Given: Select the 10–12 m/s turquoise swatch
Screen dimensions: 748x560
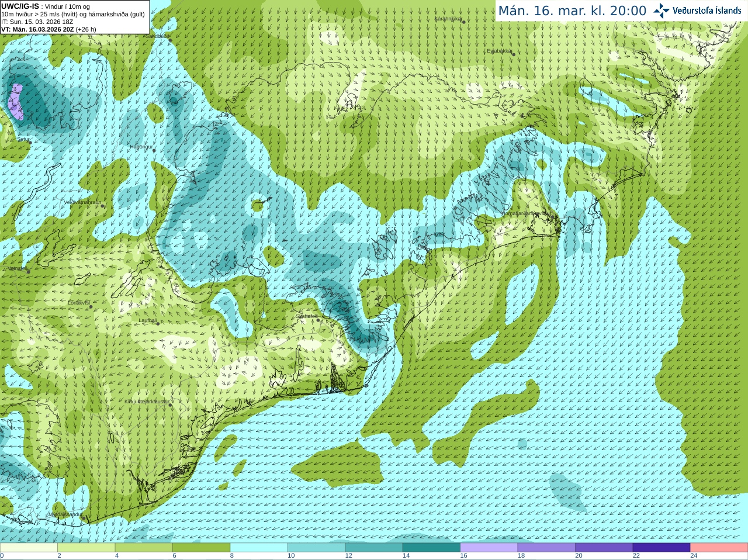Looking at the screenshot, I should 316,548.
